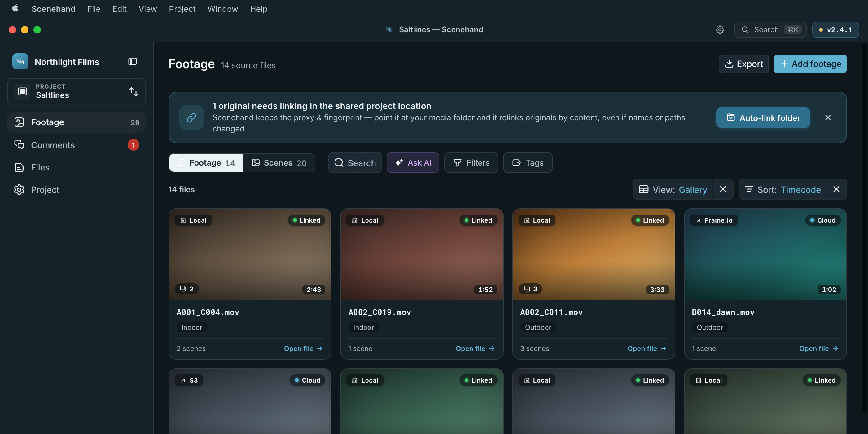Click the Local source badge on A002_C011.mov
This screenshot has width=868, height=434.
click(x=537, y=220)
